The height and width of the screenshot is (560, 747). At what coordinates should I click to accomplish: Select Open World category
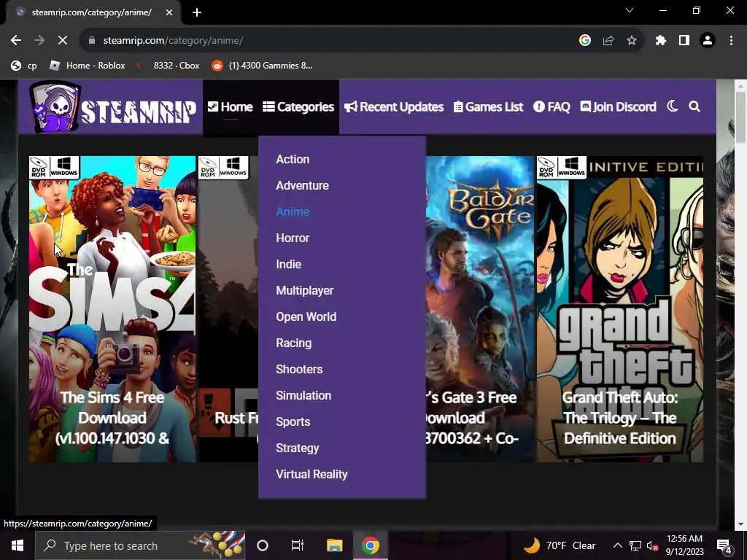[x=306, y=316]
